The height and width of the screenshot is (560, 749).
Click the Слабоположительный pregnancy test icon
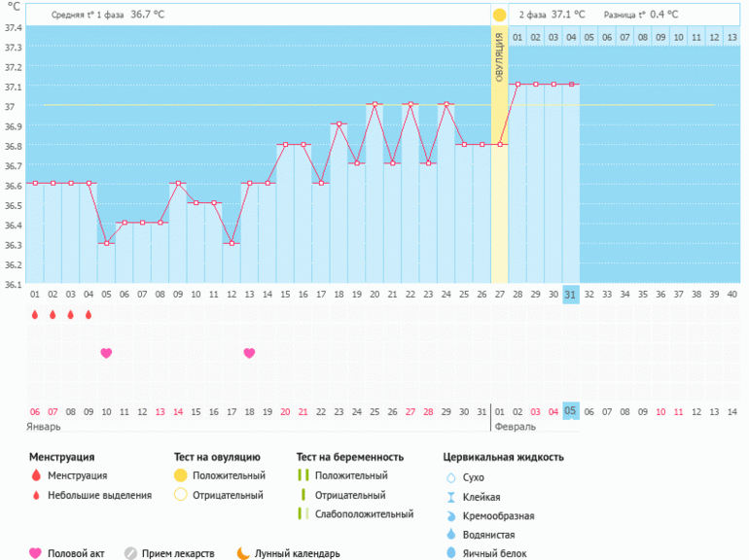coord(303,514)
